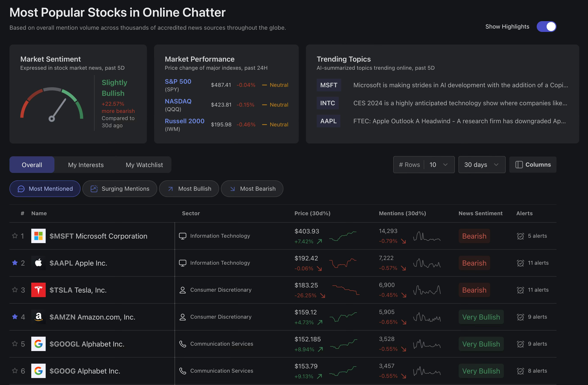Screen dimensions: 588x385
Task: Select the Most Bearish filter
Action: point(252,189)
